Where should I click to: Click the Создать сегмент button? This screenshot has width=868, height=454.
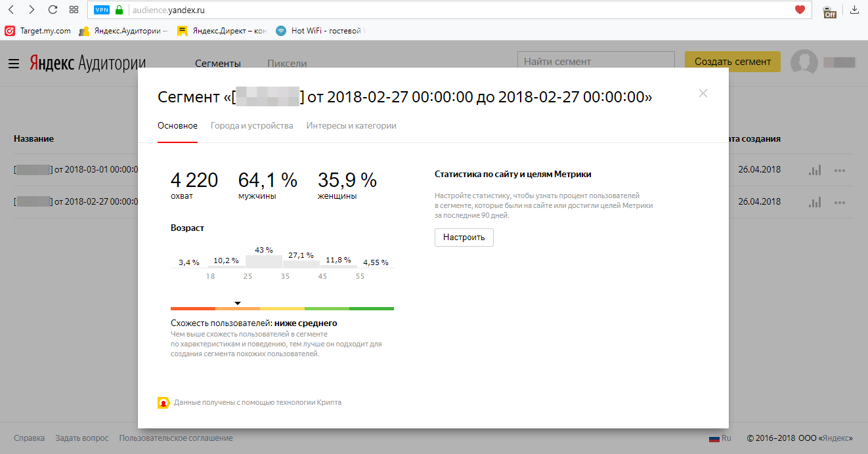[733, 62]
